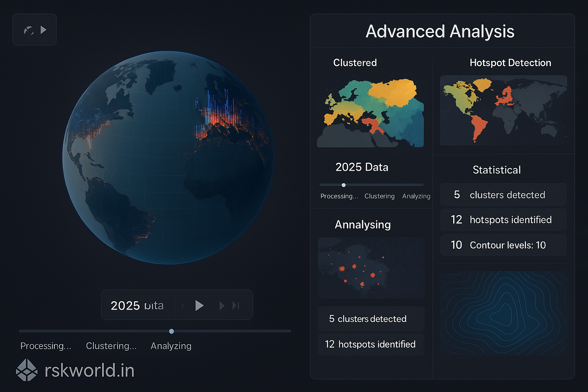Click the step-forward icon in the playback bar
This screenshot has height=392, width=588.
point(221,305)
